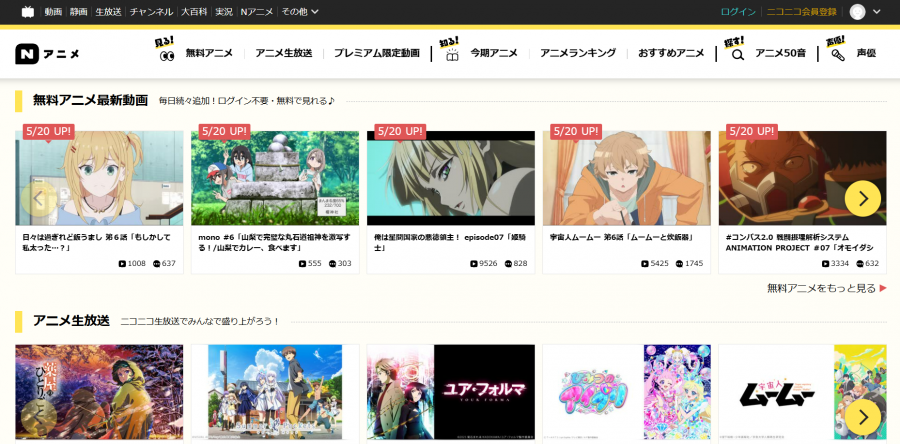The width and height of the screenshot is (900, 444).
Task: Click comment count icon beside 303
Action: [332, 264]
